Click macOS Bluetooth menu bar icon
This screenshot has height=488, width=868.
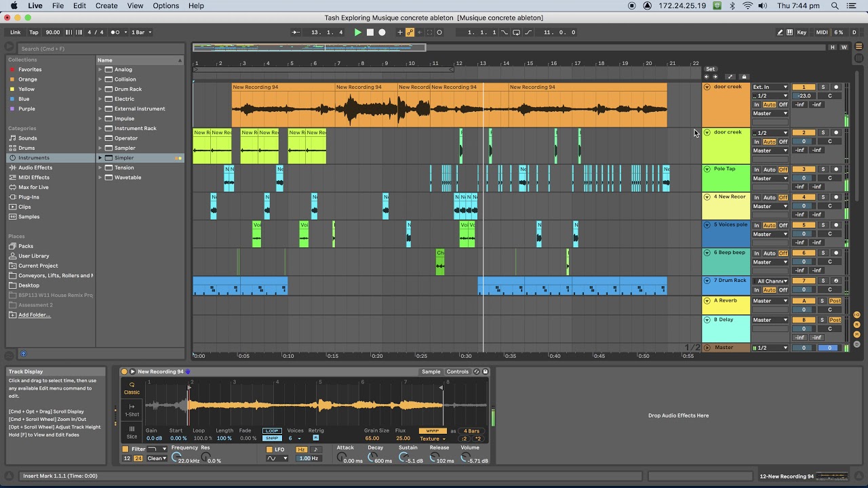click(x=733, y=5)
